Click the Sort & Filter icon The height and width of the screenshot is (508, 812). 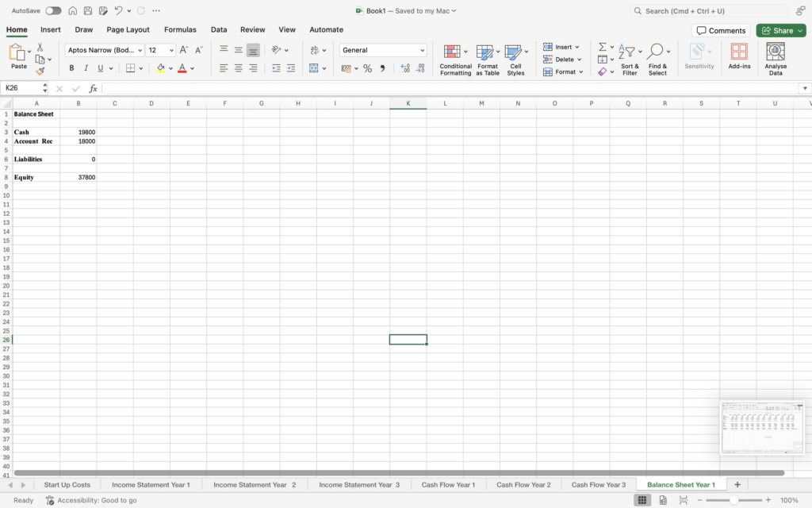coord(626,52)
